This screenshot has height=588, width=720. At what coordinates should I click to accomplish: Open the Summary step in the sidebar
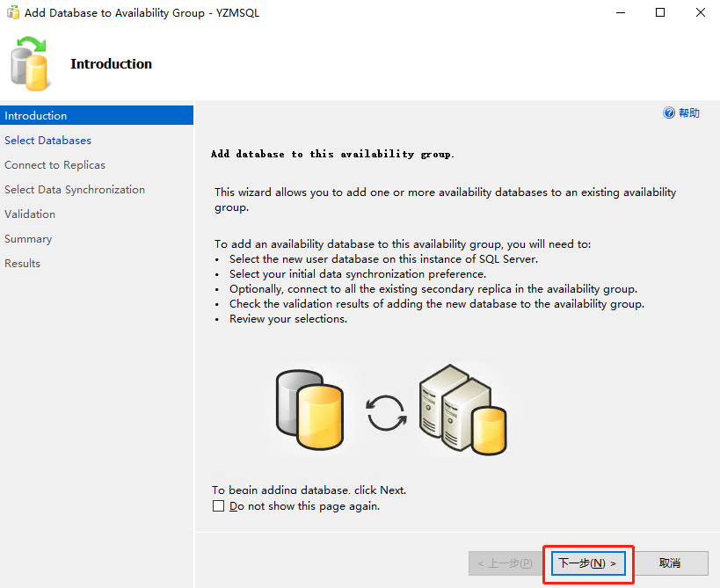[x=28, y=239]
